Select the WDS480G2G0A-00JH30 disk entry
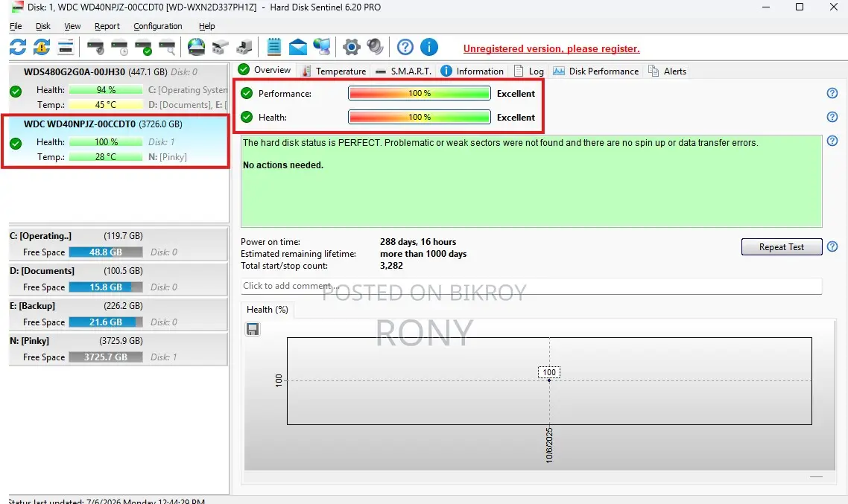This screenshot has height=504, width=848. click(x=119, y=88)
